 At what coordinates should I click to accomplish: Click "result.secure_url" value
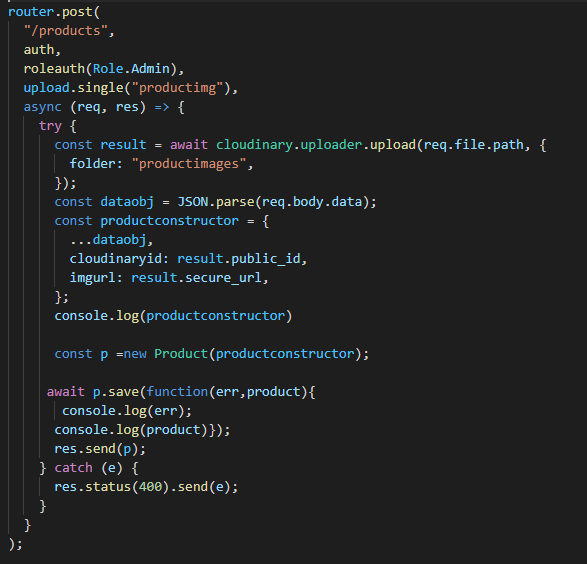(196, 278)
